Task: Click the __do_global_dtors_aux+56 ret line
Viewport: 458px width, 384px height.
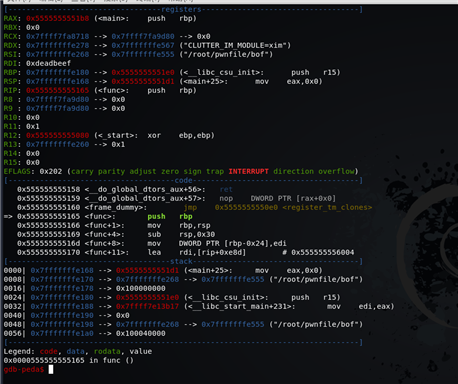Action: [125, 189]
